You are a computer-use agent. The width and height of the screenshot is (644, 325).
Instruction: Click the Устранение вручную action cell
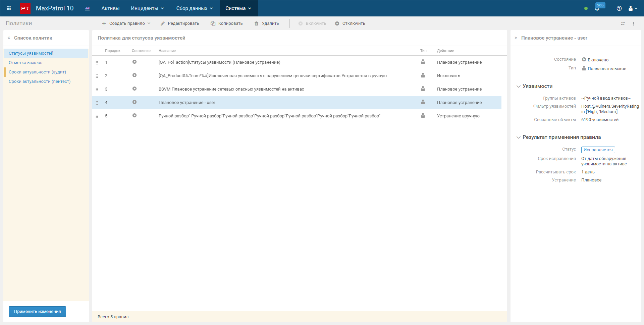[458, 116]
